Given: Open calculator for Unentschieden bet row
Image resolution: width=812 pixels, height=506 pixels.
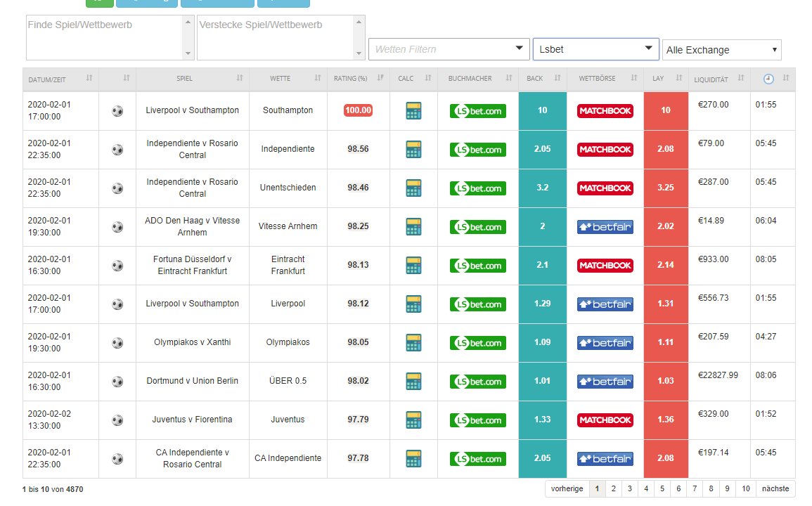Looking at the screenshot, I should pyautogui.click(x=413, y=188).
